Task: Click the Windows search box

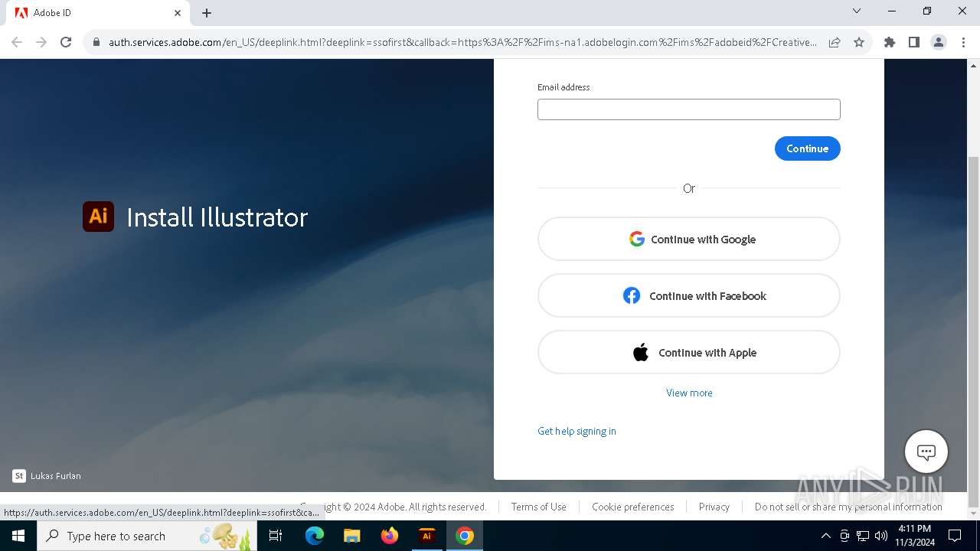Action: point(145,536)
